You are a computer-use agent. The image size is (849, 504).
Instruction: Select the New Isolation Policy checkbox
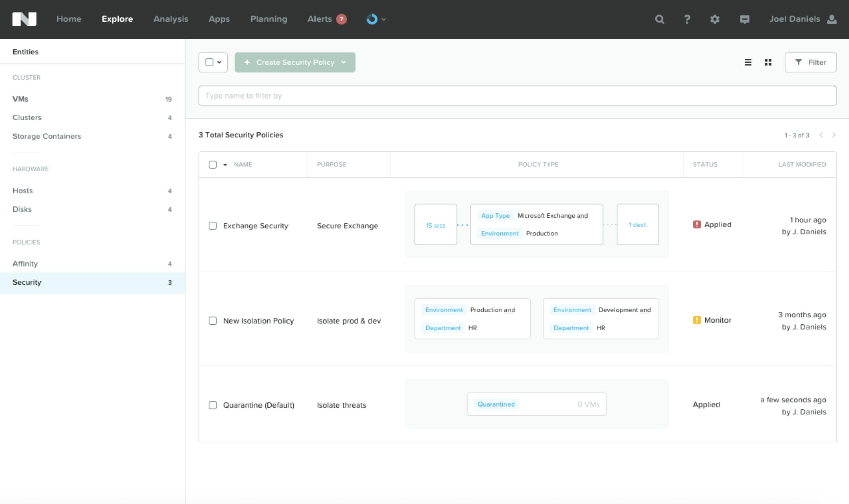pos(213,320)
